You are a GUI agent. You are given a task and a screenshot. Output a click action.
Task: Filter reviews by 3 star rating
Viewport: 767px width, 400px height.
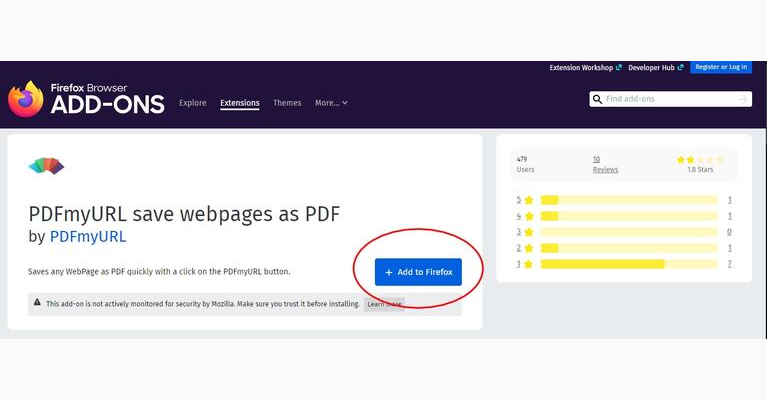tap(525, 232)
